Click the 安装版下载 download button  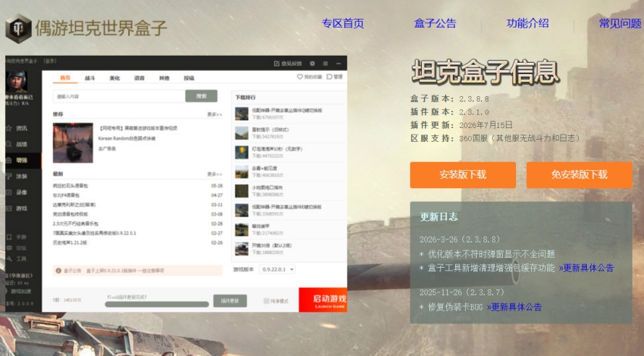(x=463, y=175)
